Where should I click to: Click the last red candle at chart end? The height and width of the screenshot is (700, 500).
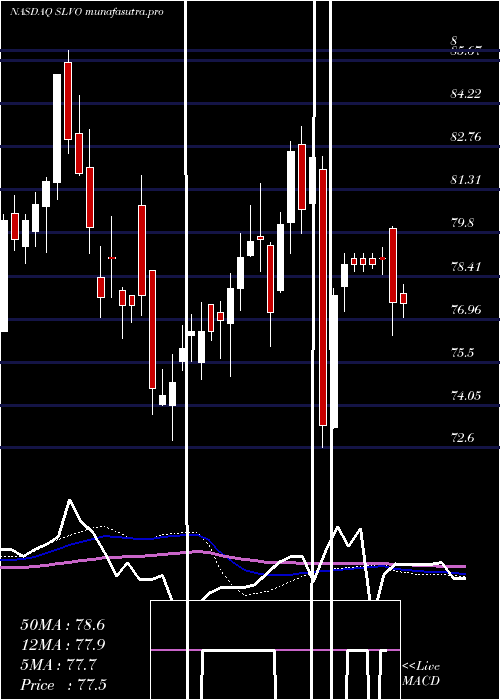[x=404, y=298]
